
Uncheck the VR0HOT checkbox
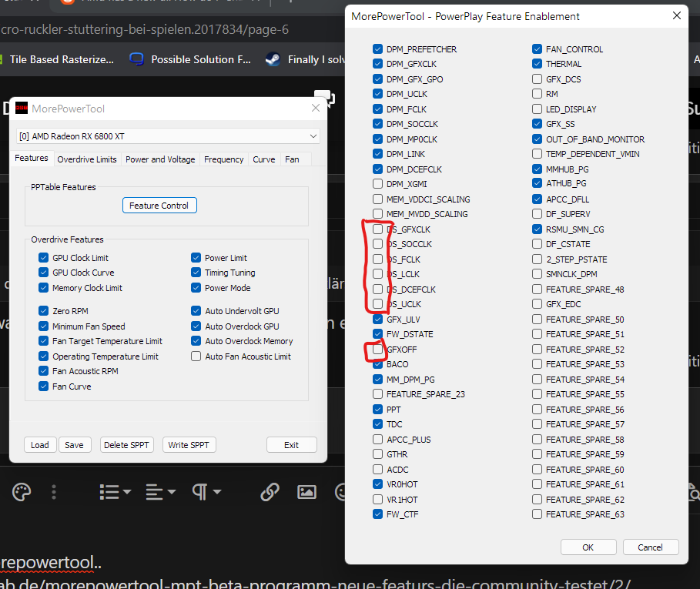pyautogui.click(x=377, y=484)
